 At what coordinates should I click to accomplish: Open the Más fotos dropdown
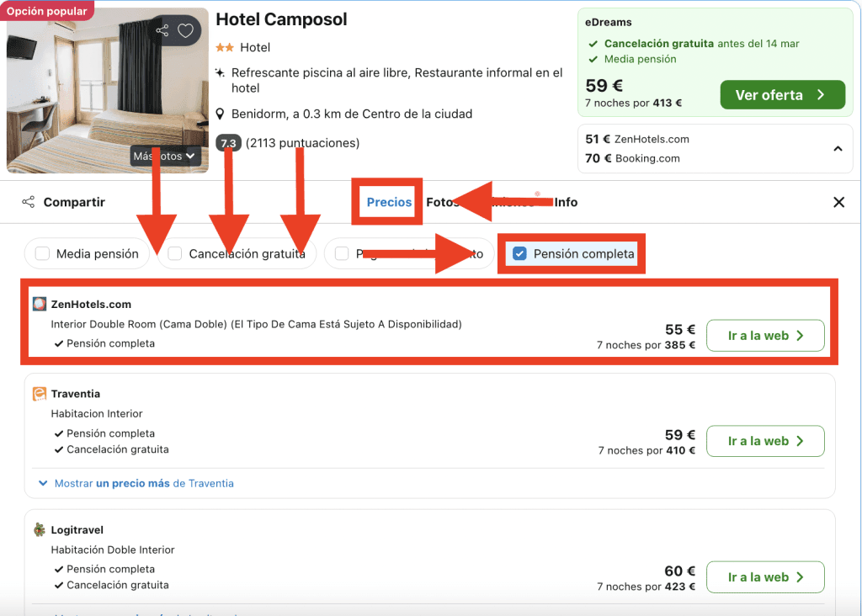(166, 156)
